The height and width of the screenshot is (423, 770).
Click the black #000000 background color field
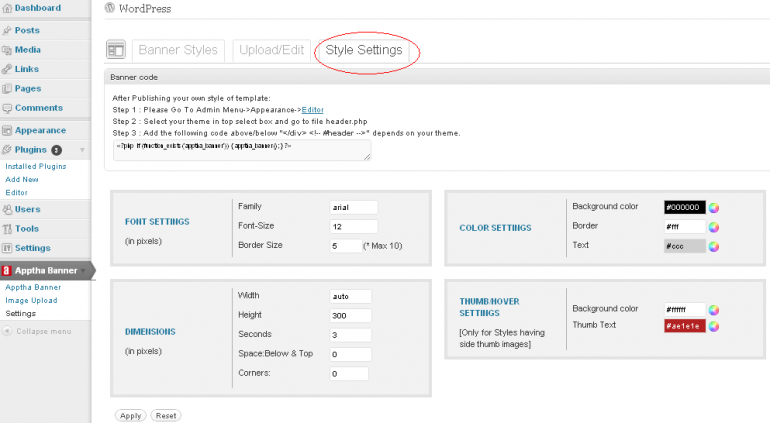(x=685, y=207)
